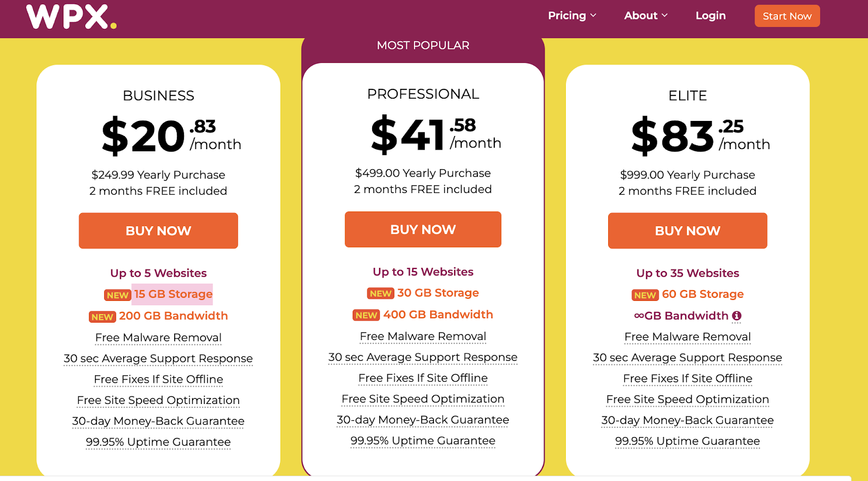
Task: Click the NEW badge beside 30 GB Storage
Action: [x=380, y=293]
